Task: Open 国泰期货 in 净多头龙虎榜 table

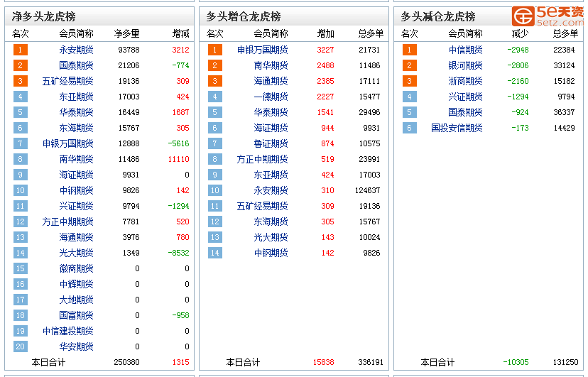Action: (76, 65)
